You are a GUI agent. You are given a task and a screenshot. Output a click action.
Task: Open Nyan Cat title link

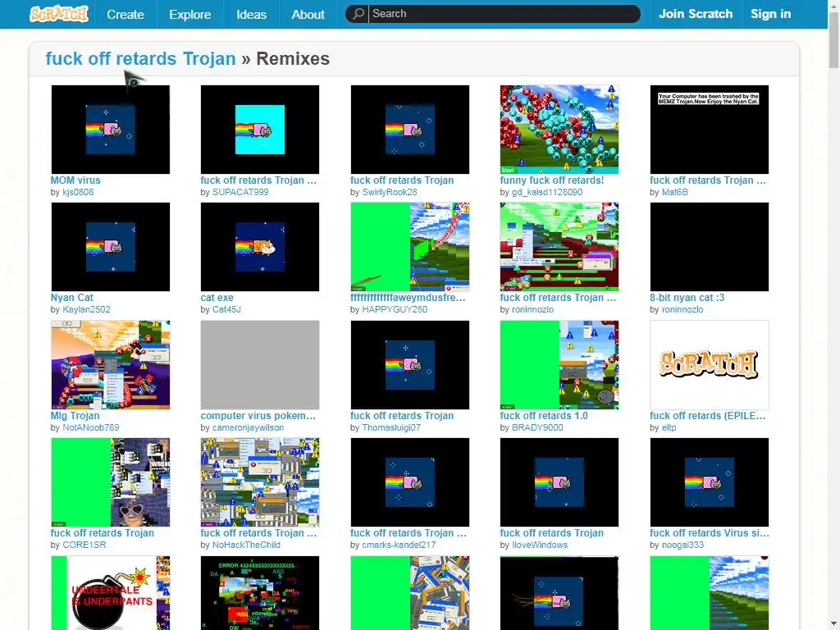click(x=72, y=298)
